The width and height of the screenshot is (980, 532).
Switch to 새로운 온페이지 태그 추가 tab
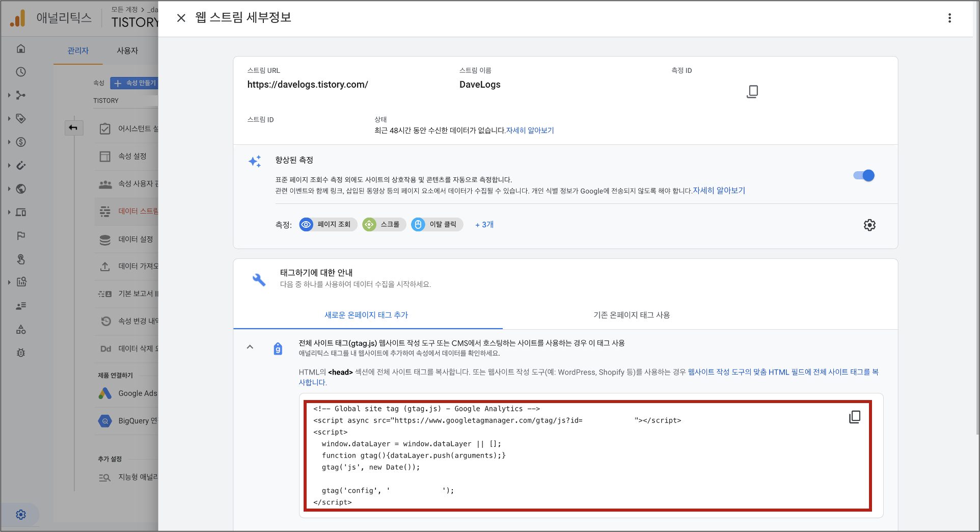pyautogui.click(x=367, y=315)
